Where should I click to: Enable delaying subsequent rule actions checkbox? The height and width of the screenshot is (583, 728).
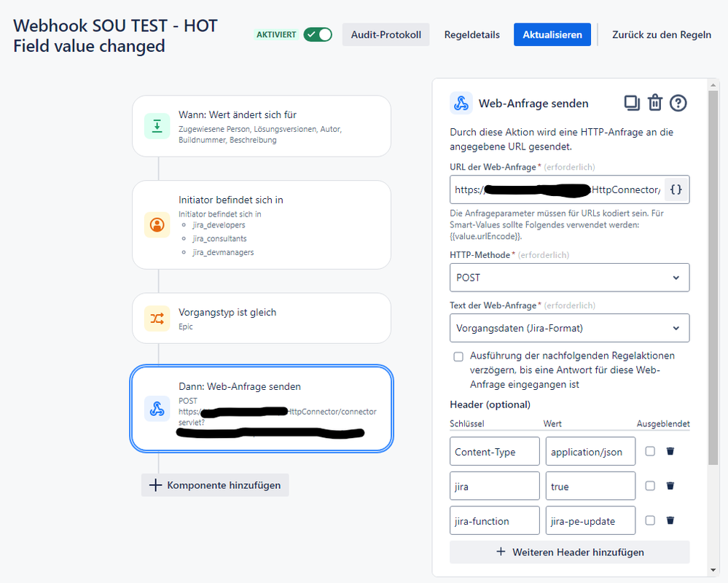458,356
